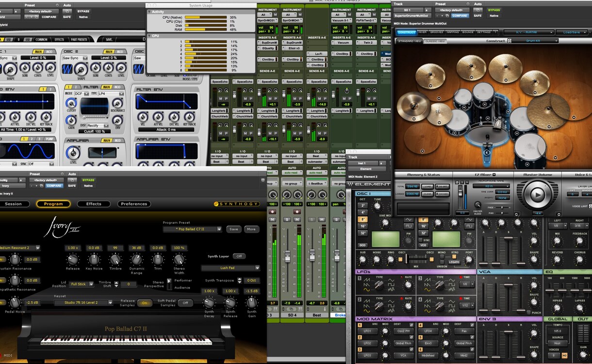
Task: Open the Lush Pad synth layer dropdown
Action: (x=230, y=268)
